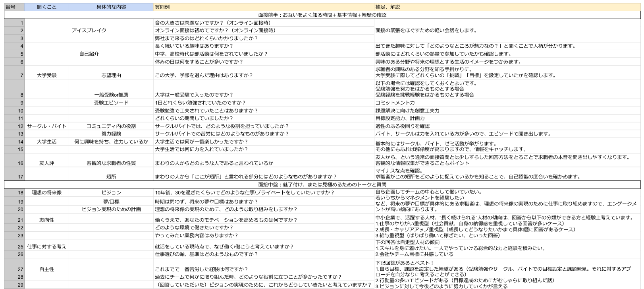The image size is (644, 289).
Task: Click row number 25
Action: [14, 245]
